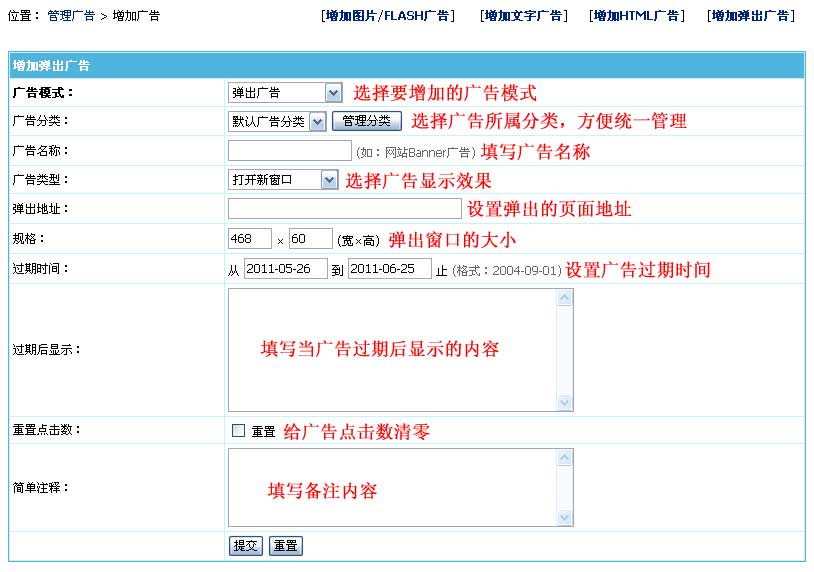Click the 管理广告 breadcrumb link
This screenshot has width=814, height=572.
[x=71, y=16]
